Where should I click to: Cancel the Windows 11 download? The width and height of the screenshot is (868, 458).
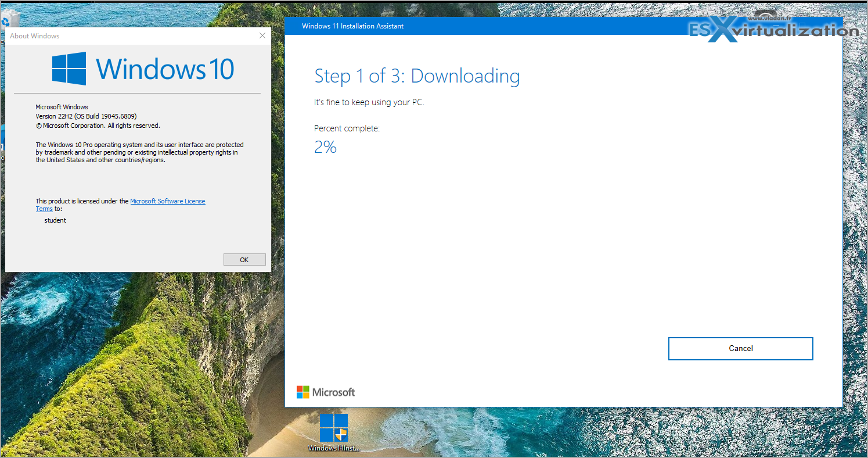point(740,349)
